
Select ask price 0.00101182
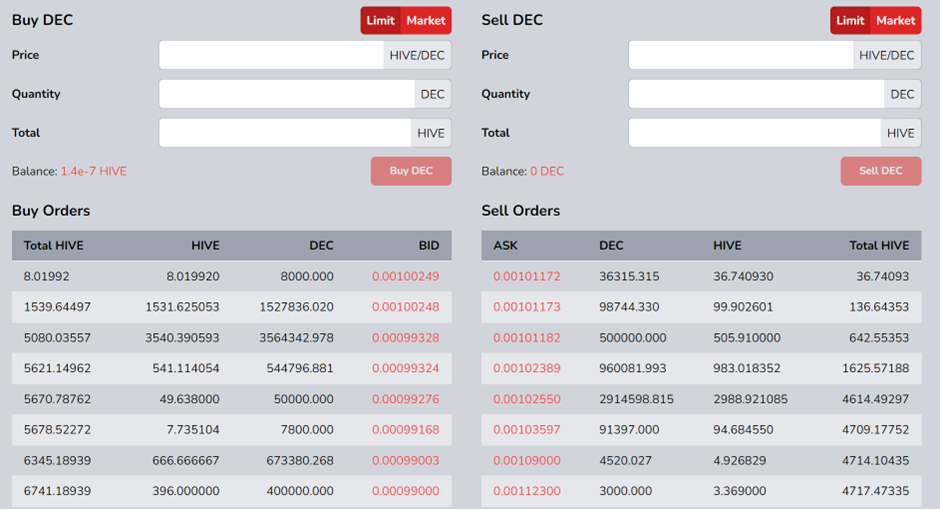527,338
